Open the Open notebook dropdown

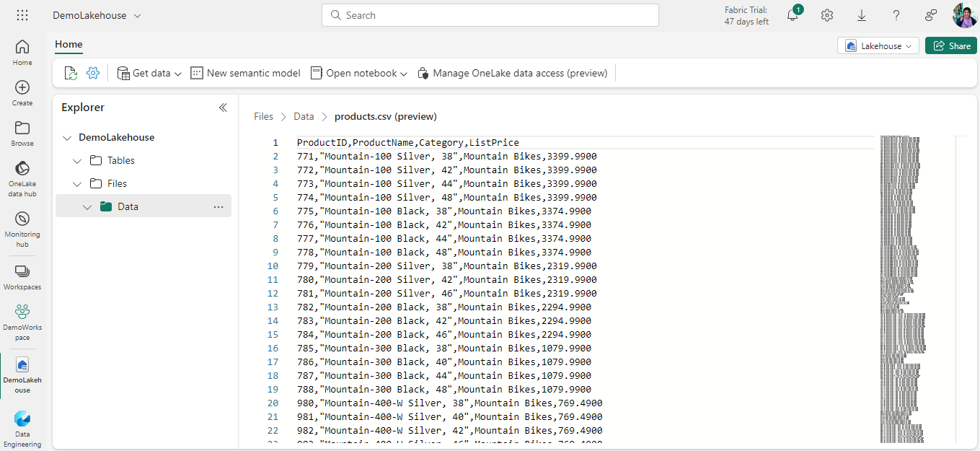pyautogui.click(x=358, y=73)
